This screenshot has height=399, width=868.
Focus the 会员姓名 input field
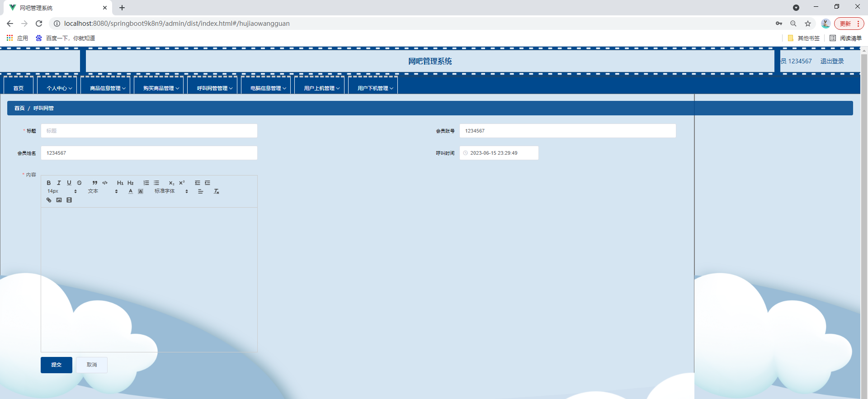149,153
